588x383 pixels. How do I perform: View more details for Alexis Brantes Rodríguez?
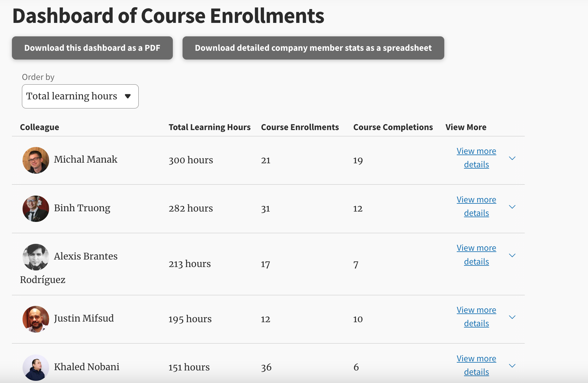(x=476, y=255)
